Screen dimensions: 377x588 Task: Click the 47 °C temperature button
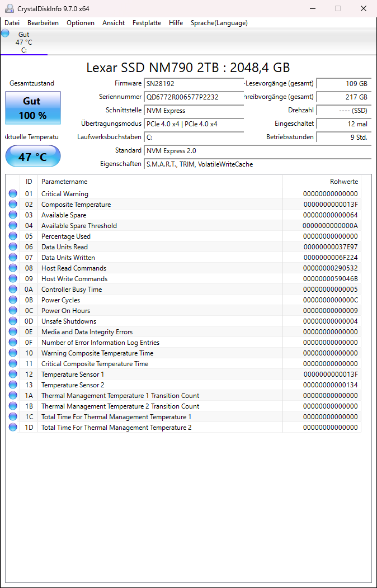[33, 156]
